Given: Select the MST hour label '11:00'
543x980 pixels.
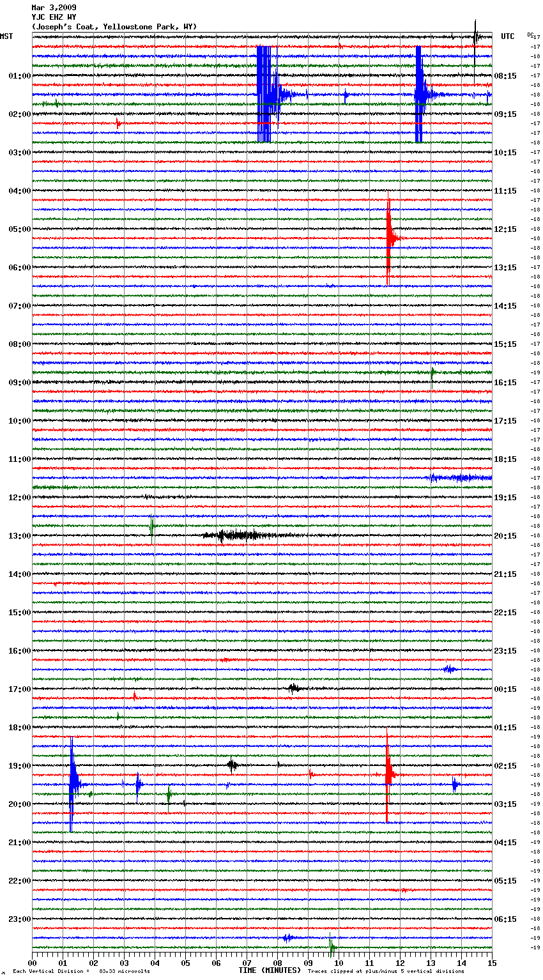Looking at the screenshot, I should (20, 459).
